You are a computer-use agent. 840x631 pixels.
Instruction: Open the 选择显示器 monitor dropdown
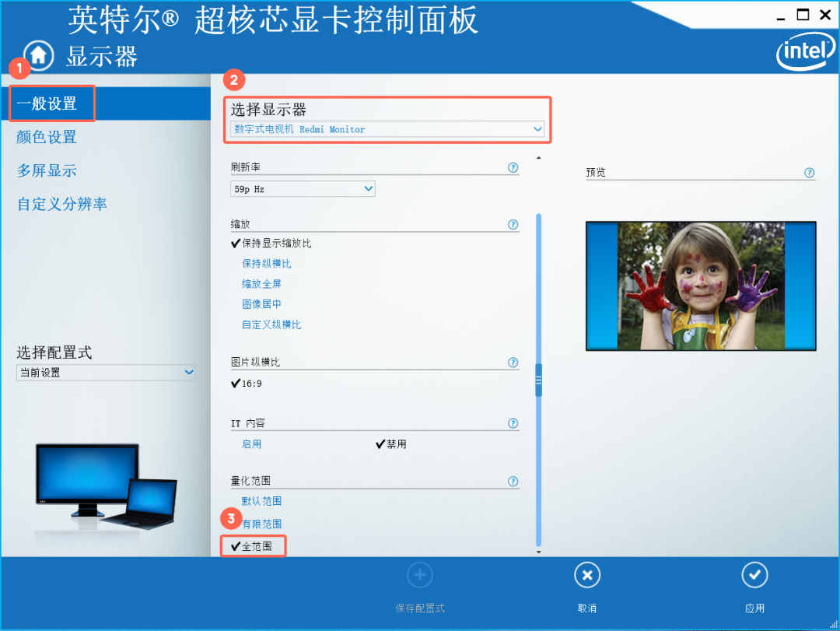[387, 129]
